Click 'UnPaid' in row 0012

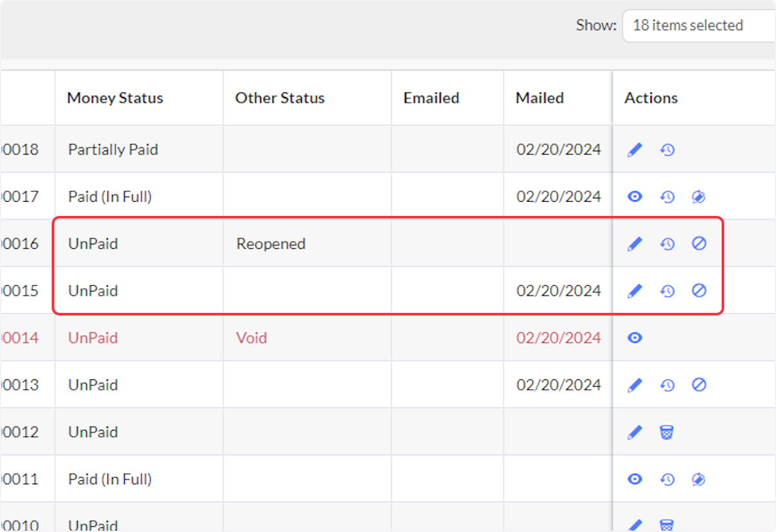(x=93, y=432)
